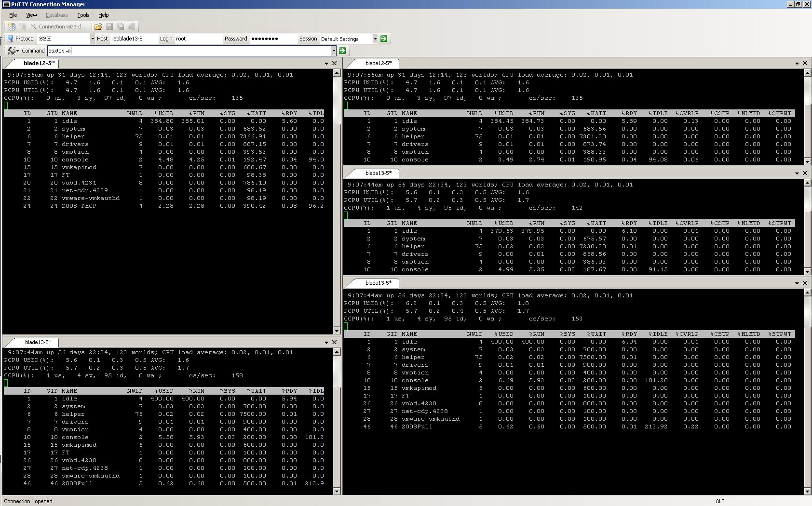Click the open database folder icon
The width and height of the screenshot is (812, 506).
pos(98,27)
